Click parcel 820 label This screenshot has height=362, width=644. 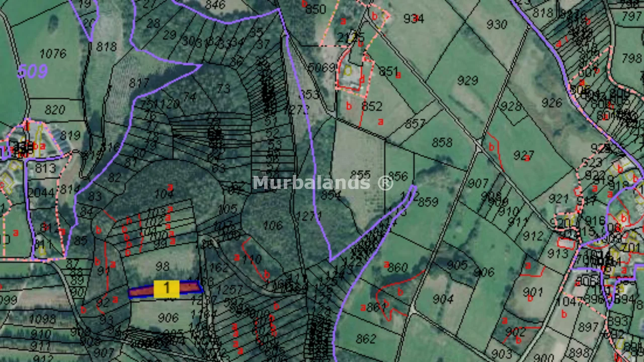pos(54,110)
